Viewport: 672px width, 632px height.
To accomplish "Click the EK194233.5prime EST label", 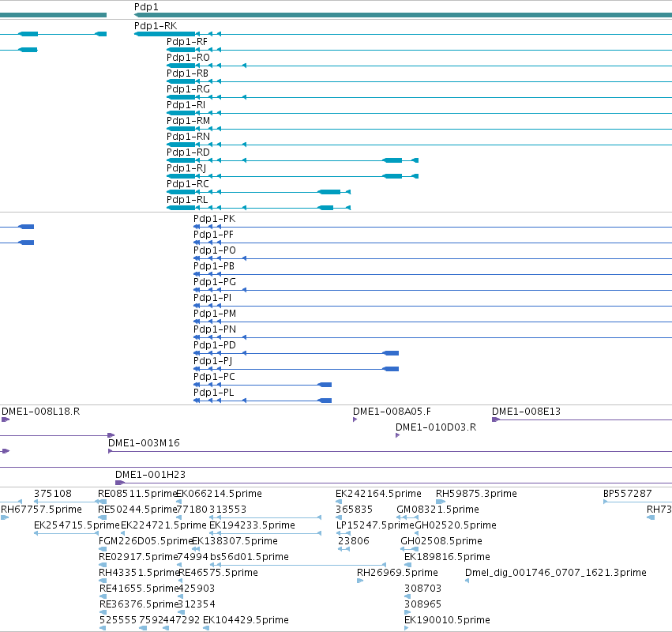I will point(252,525).
